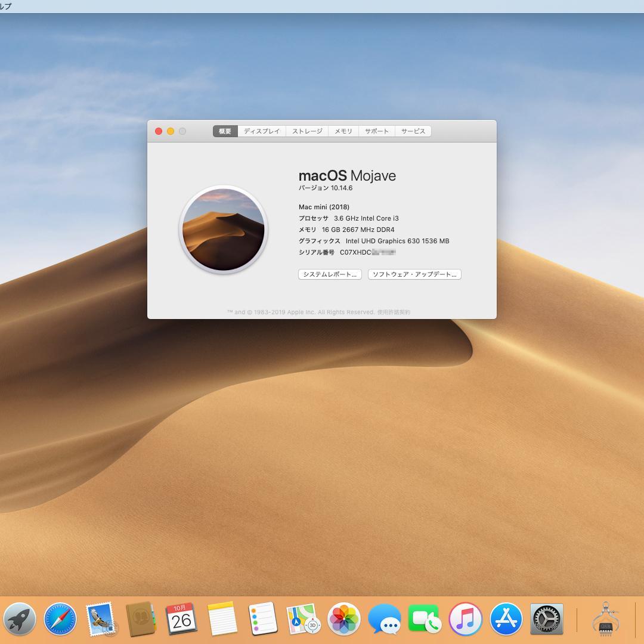Launch iTunes from the dock
644x644 pixels.
click(x=465, y=619)
